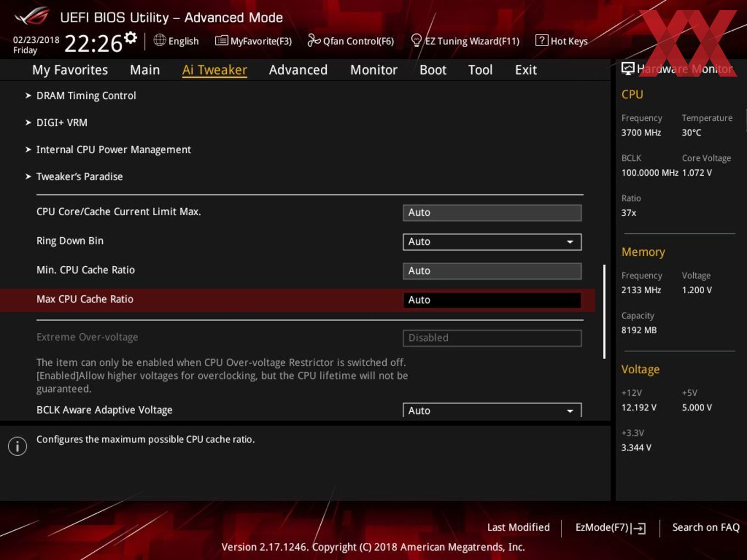Show Hot Keys text link
This screenshot has width=747, height=560.
tap(569, 41)
